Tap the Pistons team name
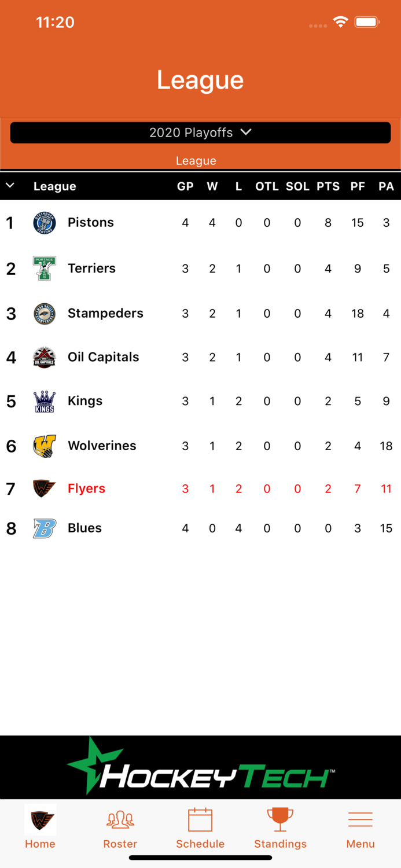Screen dimensions: 401x868 (x=91, y=222)
